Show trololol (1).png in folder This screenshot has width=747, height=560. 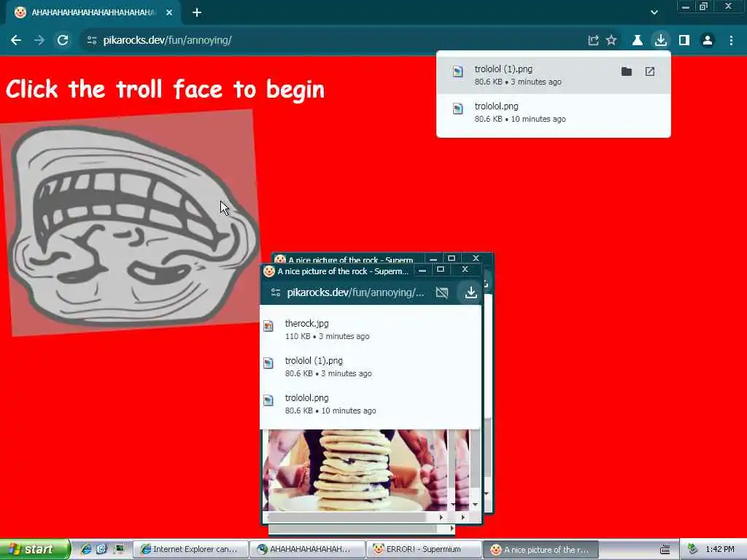(x=627, y=71)
